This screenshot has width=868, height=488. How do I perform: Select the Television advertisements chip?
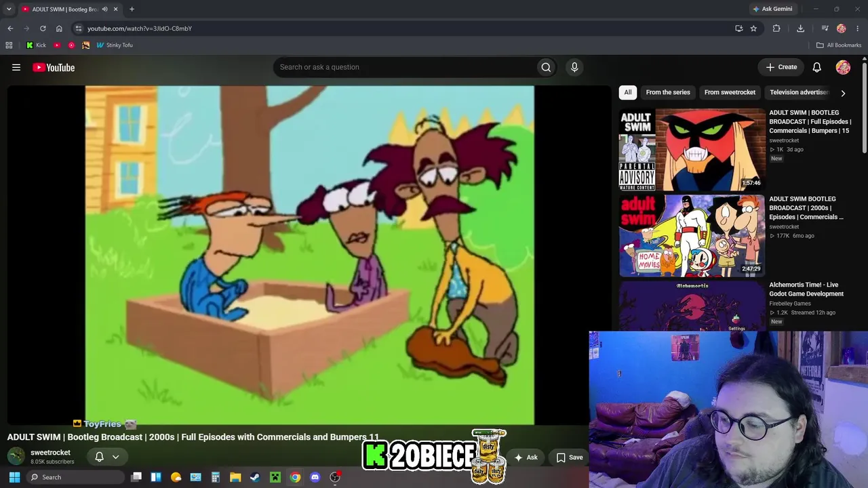(x=799, y=92)
